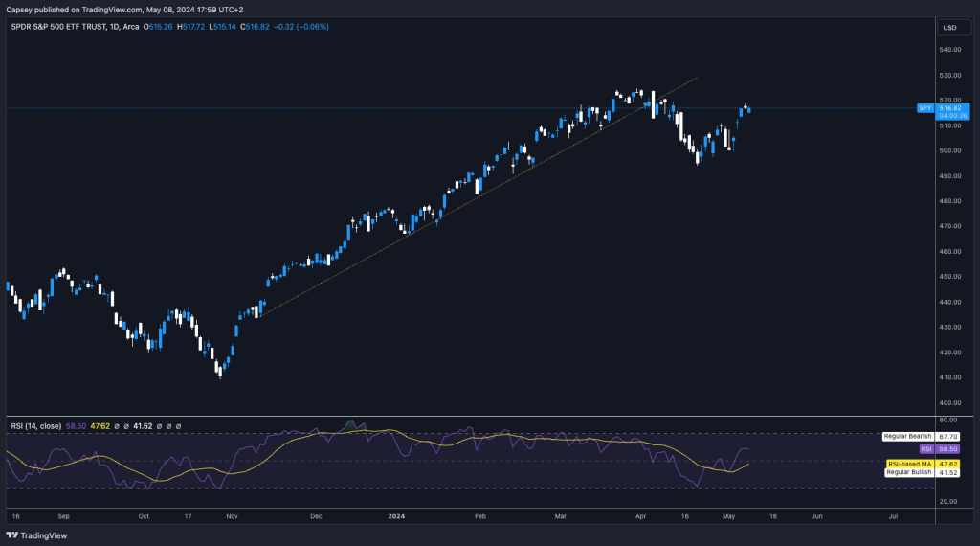The image size is (980, 546).
Task: Click the Apr label on time axis
Action: pos(638,515)
